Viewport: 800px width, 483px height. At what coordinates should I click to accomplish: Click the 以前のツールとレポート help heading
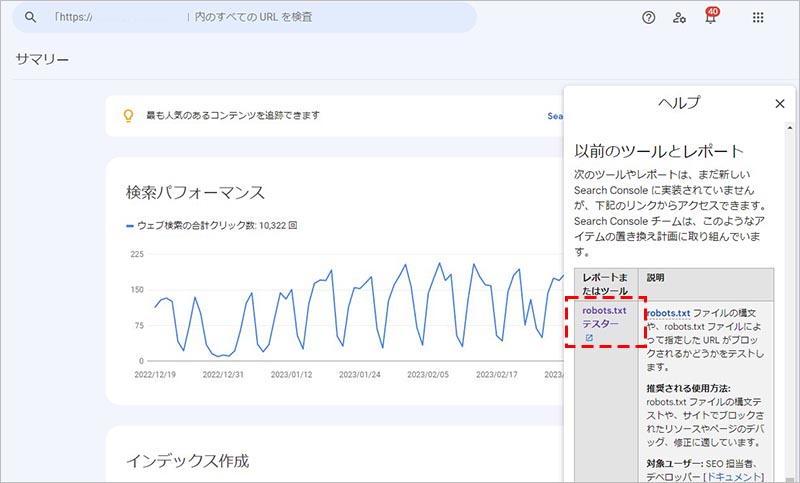tap(659, 151)
